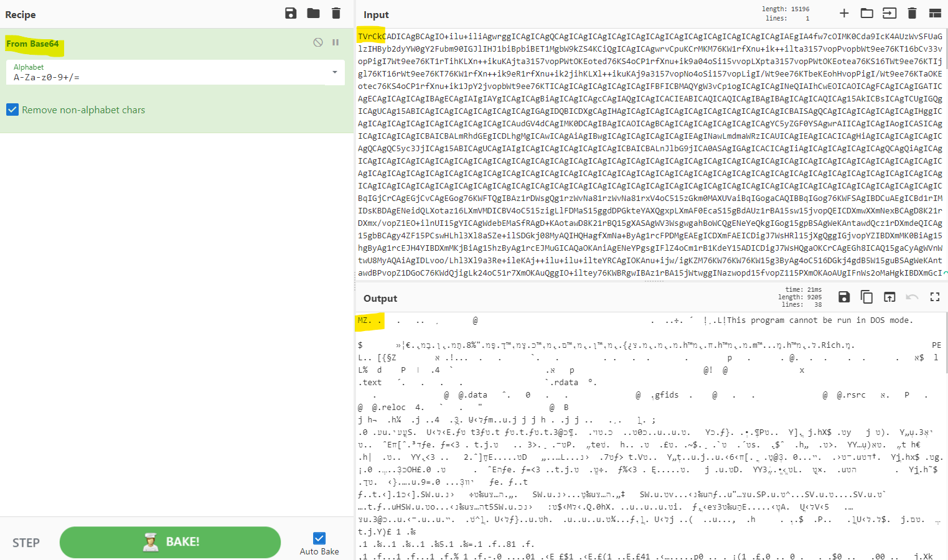Screen dimensions: 948x560
Task: Set breakpoint on From Base64 operation
Action: click(336, 42)
